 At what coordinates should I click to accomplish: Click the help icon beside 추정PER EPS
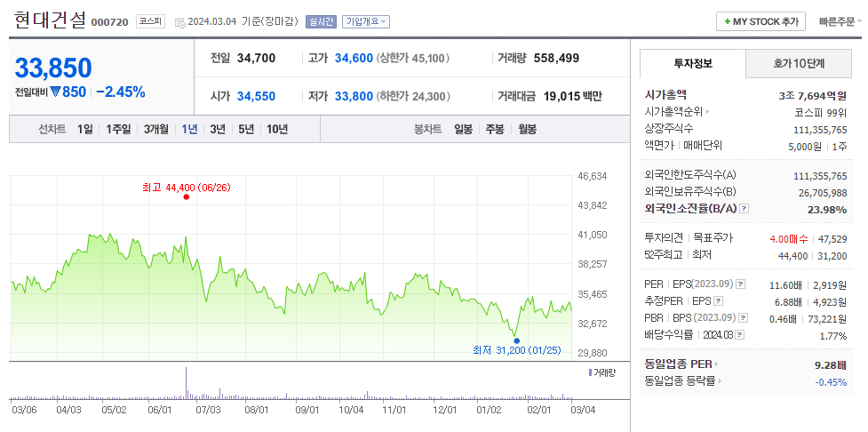pos(719,301)
